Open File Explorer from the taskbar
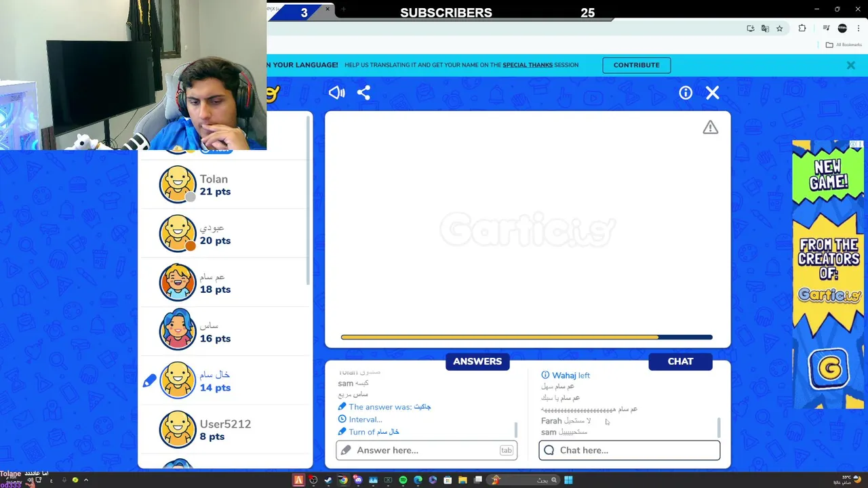This screenshot has width=868, height=488. [x=462, y=480]
